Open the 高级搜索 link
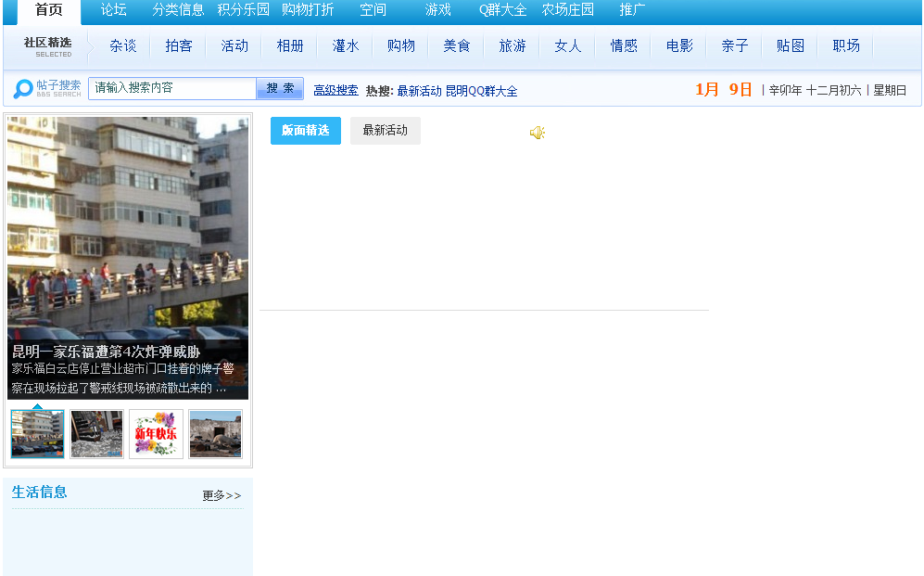Viewport: 924px width, 576px height. 335,91
